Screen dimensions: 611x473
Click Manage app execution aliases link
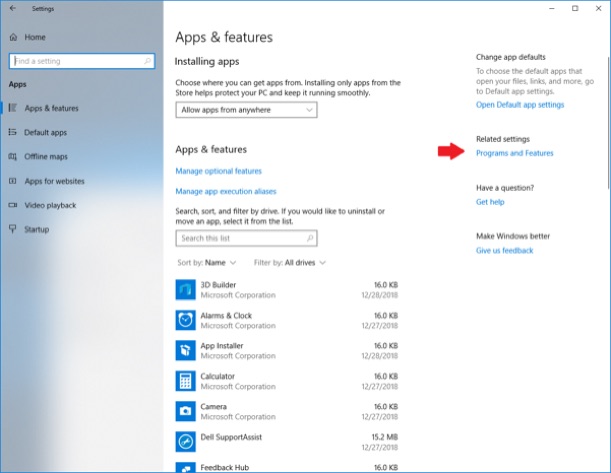[225, 191]
